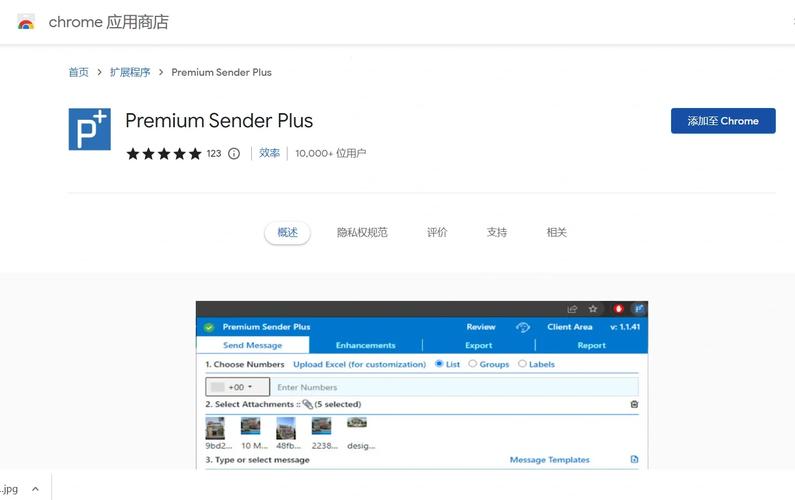Select the Labels radio button
This screenshot has width=795, height=500.
click(x=522, y=364)
